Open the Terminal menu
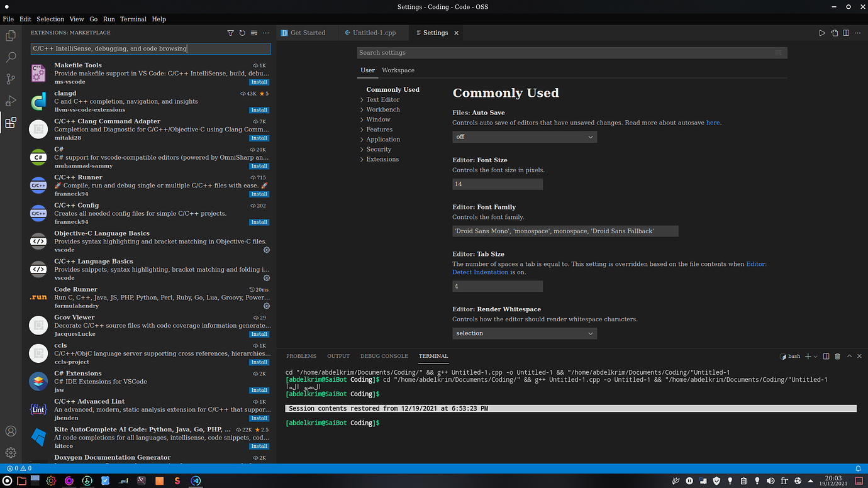Viewport: 868px width, 488px height. coord(133,19)
